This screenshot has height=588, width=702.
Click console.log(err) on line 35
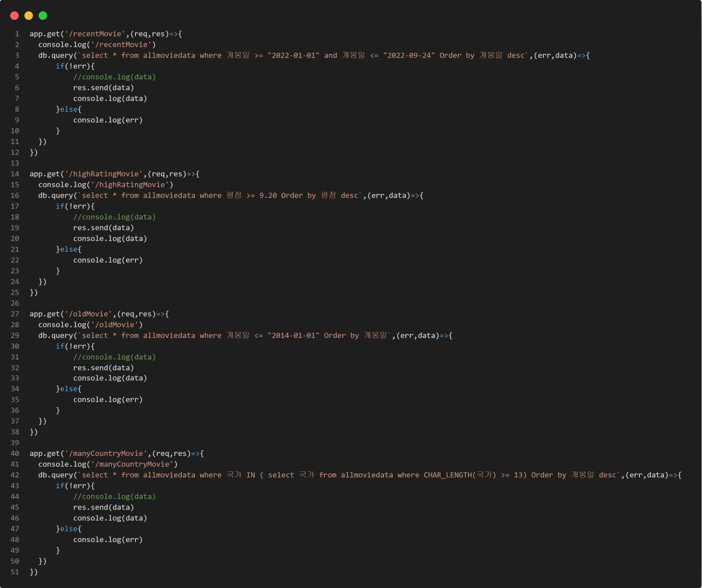click(x=108, y=399)
